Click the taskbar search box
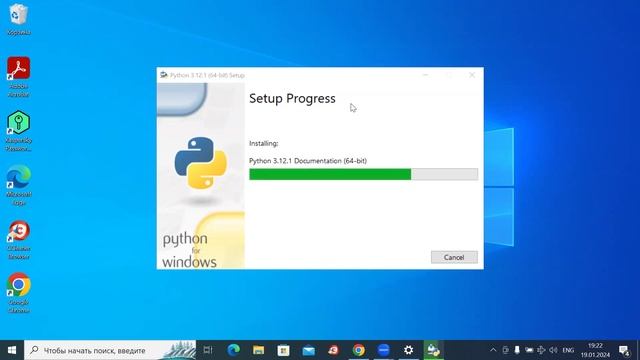This screenshot has height=360, width=640. 110,350
